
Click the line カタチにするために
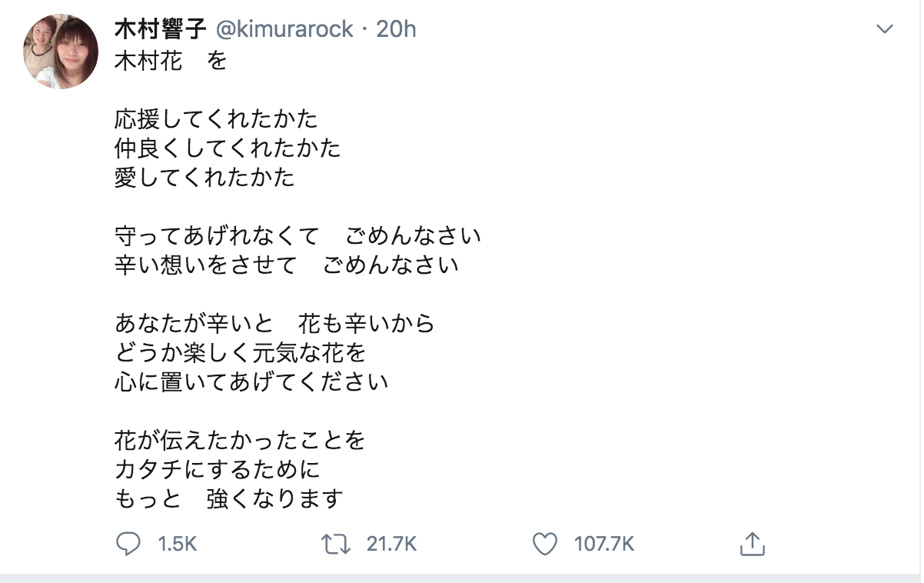point(217,469)
